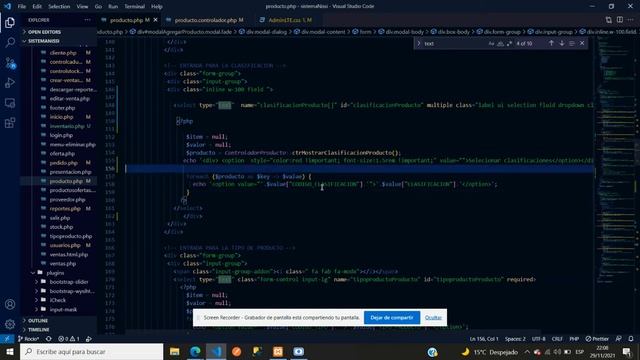Open File Explorer from taskbar
The height and width of the screenshot is (360, 640).
[x=175, y=351]
